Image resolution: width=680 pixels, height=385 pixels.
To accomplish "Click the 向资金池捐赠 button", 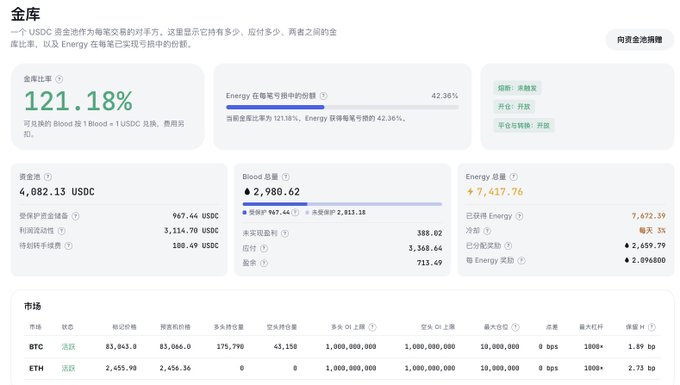I will pyautogui.click(x=639, y=39).
